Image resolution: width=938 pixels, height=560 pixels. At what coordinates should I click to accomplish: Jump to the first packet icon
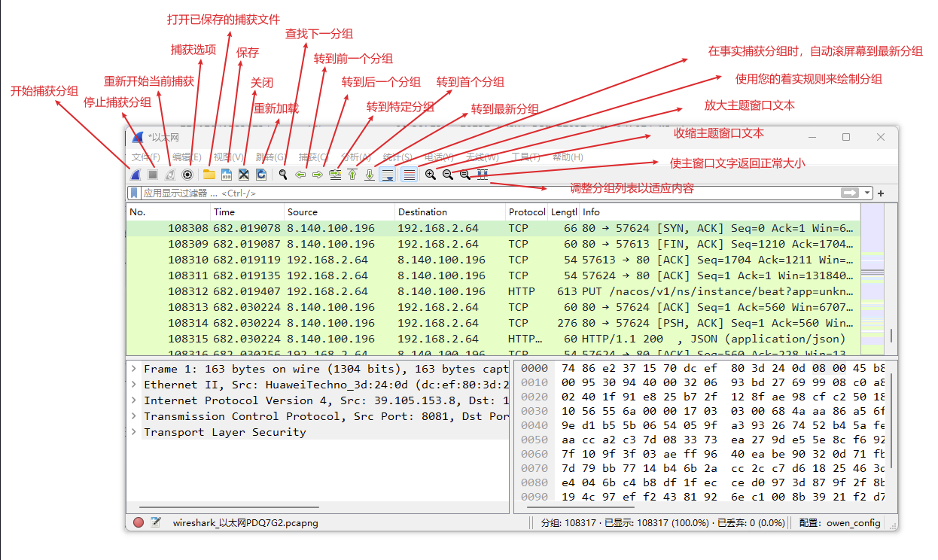tap(352, 175)
